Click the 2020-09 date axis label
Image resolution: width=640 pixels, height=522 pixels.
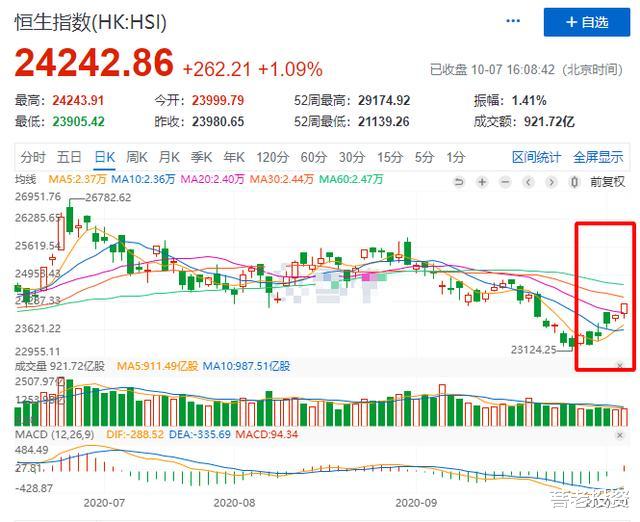416,503
